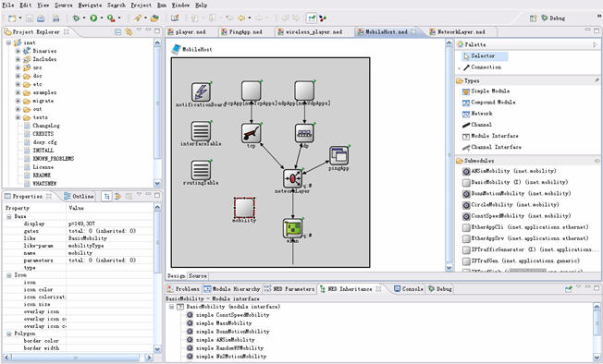Open the Submodules drawer header
Viewport: 603px width, 364px height.
click(x=527, y=161)
